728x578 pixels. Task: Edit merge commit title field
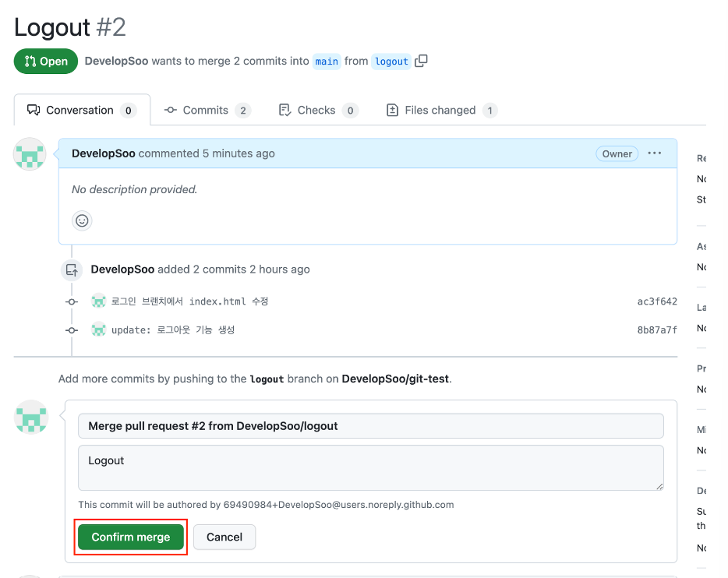pyautogui.click(x=370, y=426)
